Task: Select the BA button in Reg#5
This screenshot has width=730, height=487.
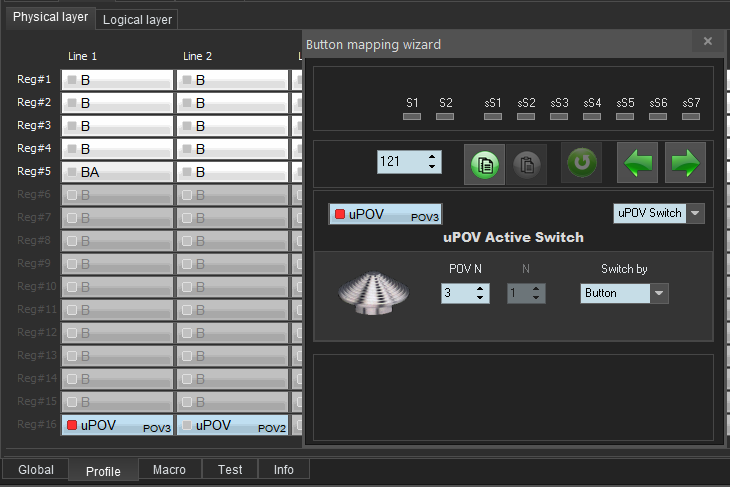Action: point(117,172)
